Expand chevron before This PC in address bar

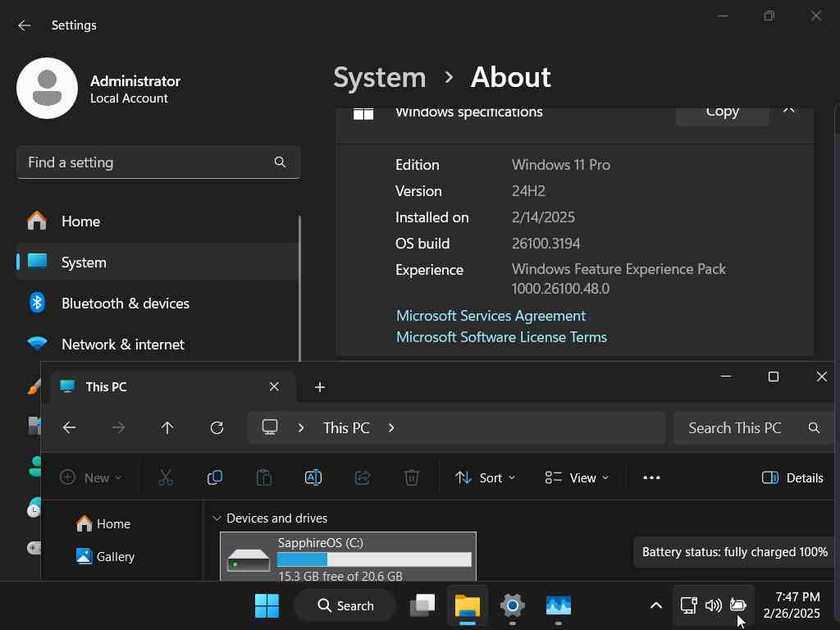pyautogui.click(x=301, y=427)
